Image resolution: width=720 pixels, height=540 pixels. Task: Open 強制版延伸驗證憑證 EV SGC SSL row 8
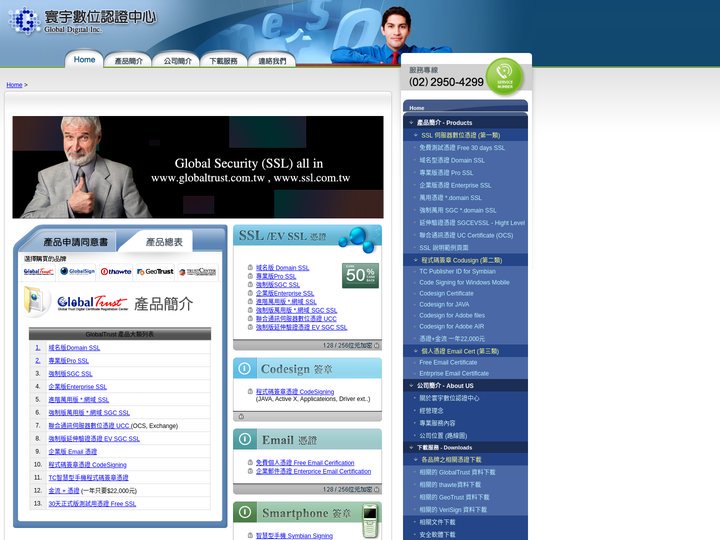coord(94,439)
